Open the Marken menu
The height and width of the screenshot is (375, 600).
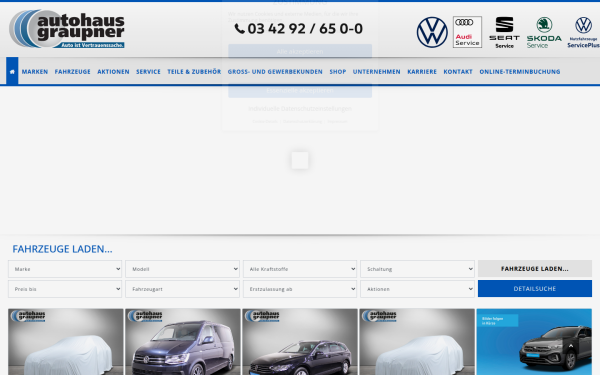35,72
